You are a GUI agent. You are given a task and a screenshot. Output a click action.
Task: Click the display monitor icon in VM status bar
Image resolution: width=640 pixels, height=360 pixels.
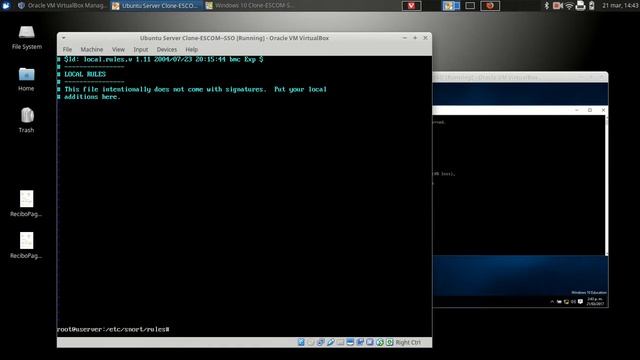pyautogui.click(x=350, y=342)
